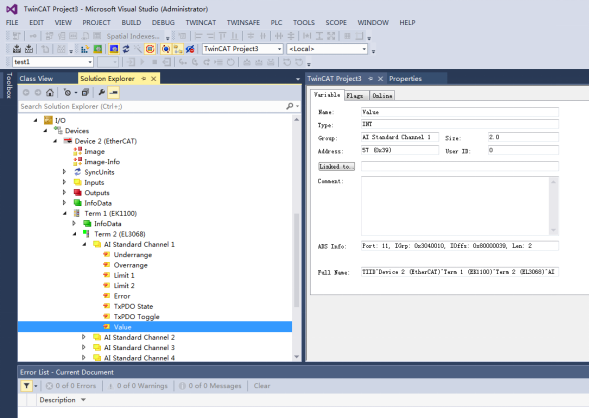Toggle the 0 of 0 Warnings filter
The width and height of the screenshot is (590, 418).
tap(138, 386)
